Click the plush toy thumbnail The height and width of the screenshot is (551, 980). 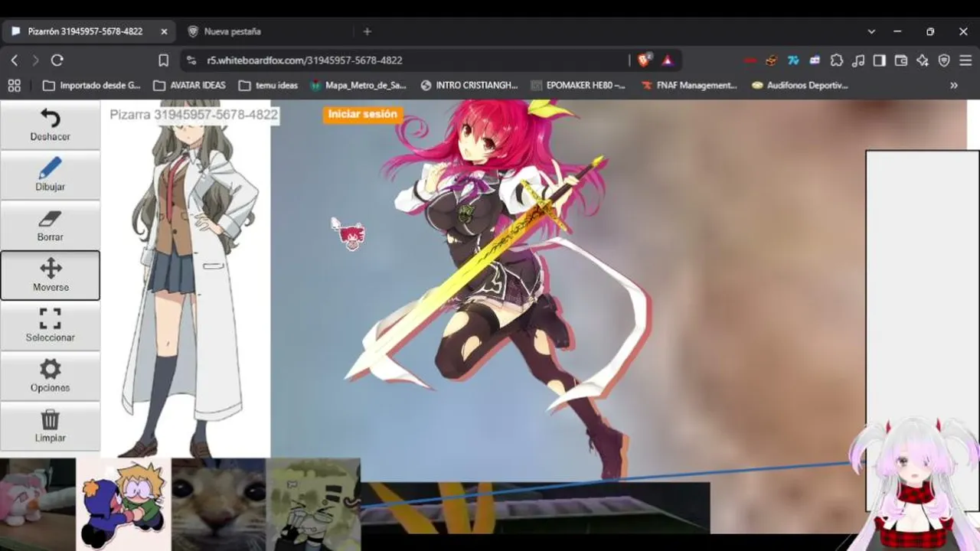[38, 504]
